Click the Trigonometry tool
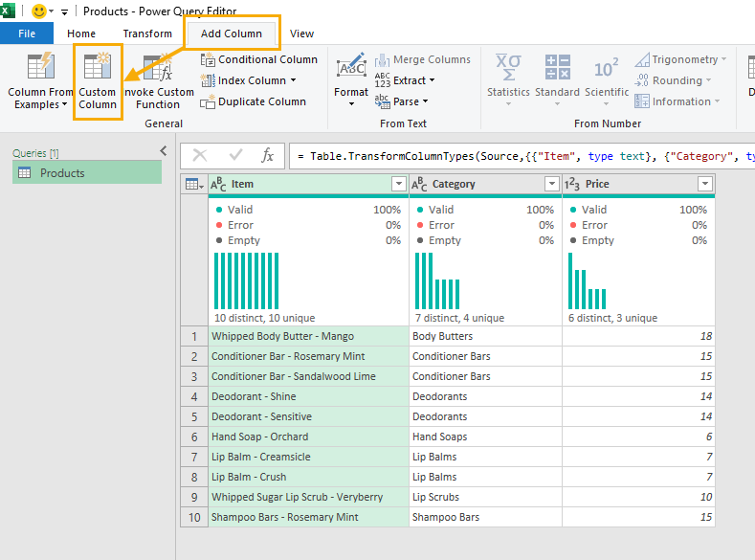 click(680, 59)
